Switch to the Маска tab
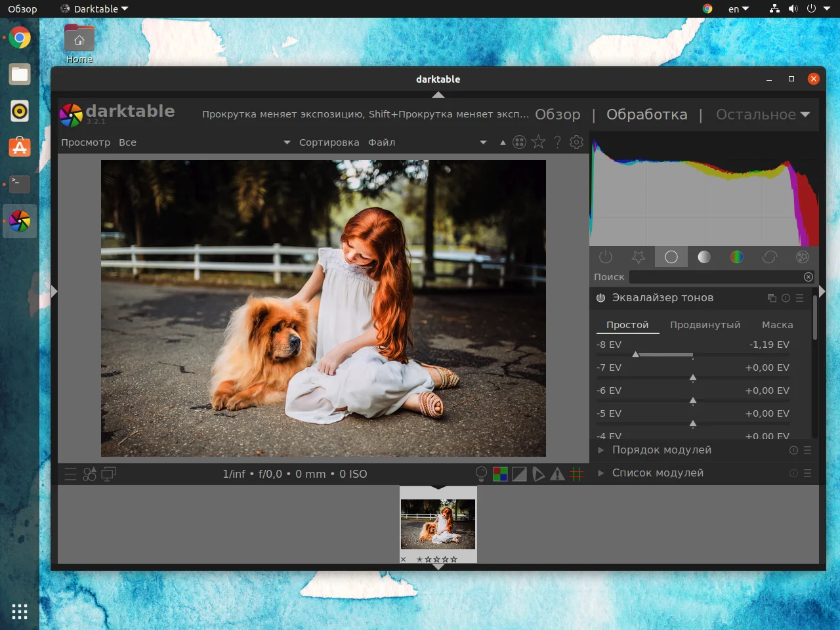Viewport: 840px width, 630px height. pos(777,325)
